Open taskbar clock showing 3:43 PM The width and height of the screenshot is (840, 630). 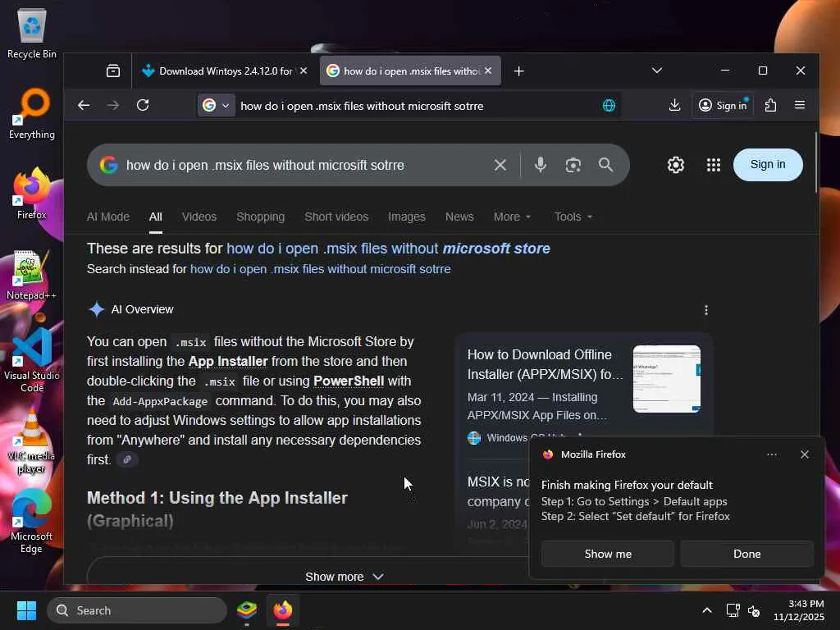tap(798, 610)
